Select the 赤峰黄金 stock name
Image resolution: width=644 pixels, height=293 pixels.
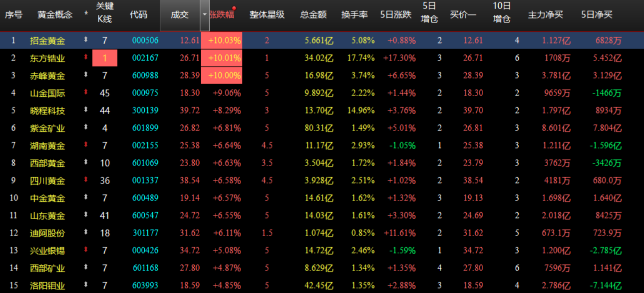(x=47, y=75)
